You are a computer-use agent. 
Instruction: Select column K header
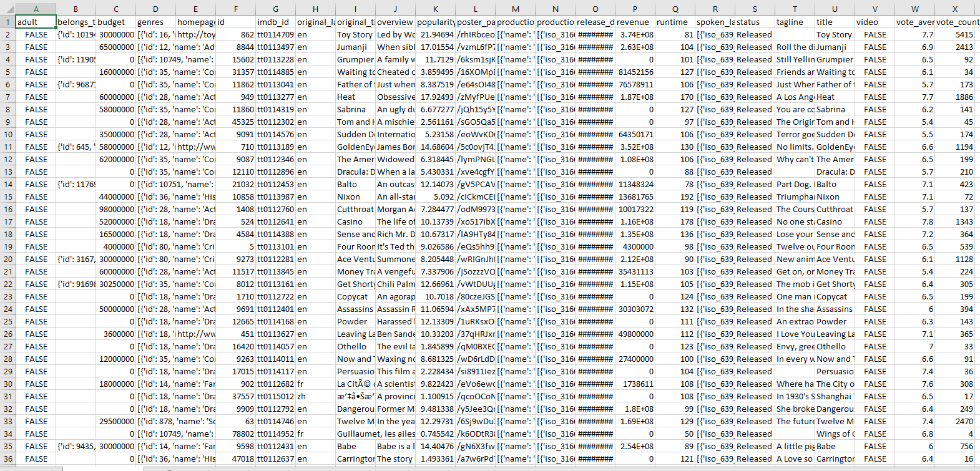pyautogui.click(x=436, y=9)
